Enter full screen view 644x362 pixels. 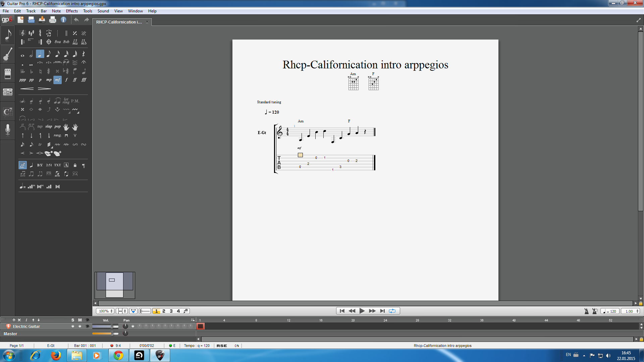(x=638, y=20)
